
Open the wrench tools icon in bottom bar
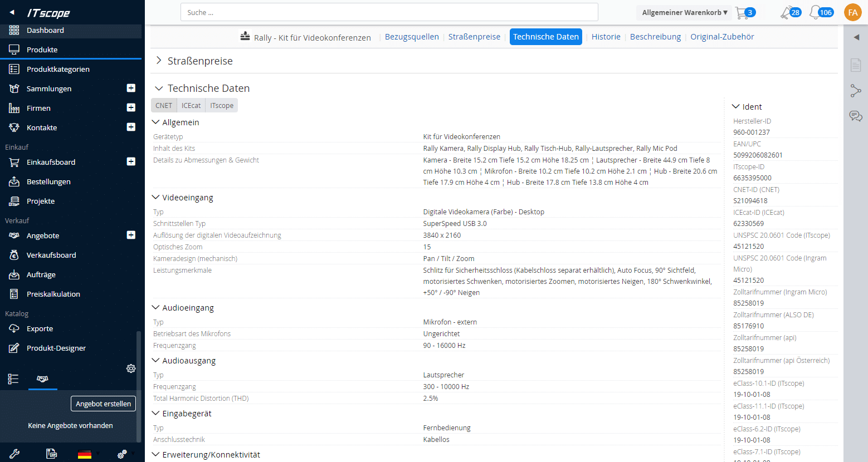[14, 454]
